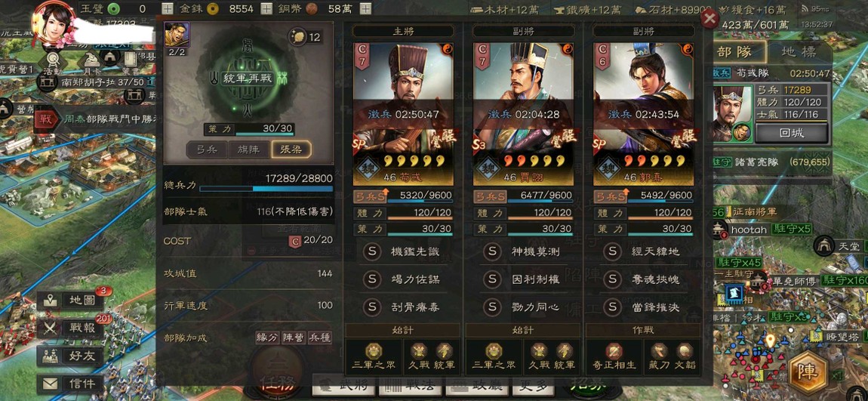
Task: Tap the golden 陣 formation icon
Action: [808, 372]
